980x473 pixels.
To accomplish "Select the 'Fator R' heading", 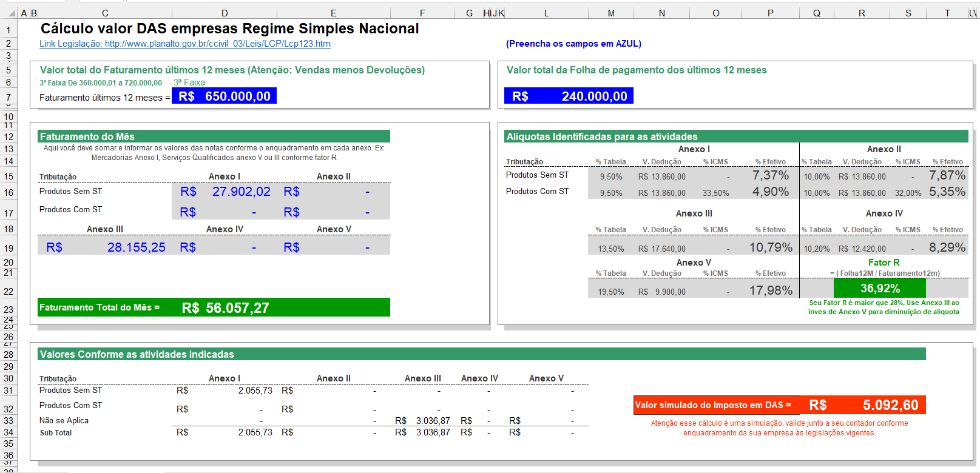I will pos(884,263).
